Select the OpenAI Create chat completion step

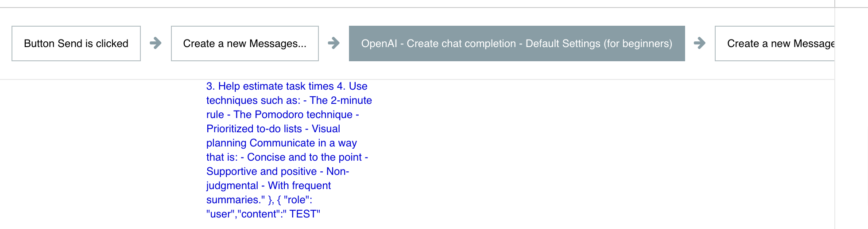pos(517,43)
